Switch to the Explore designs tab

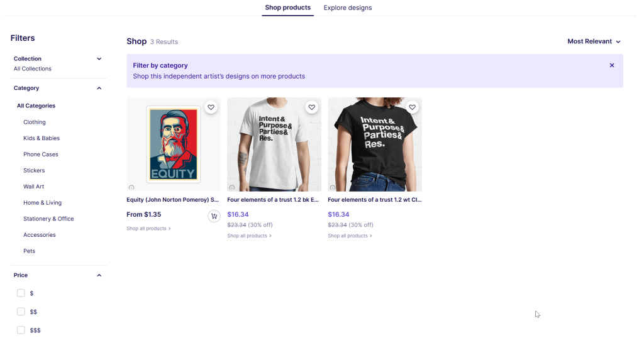348,8
